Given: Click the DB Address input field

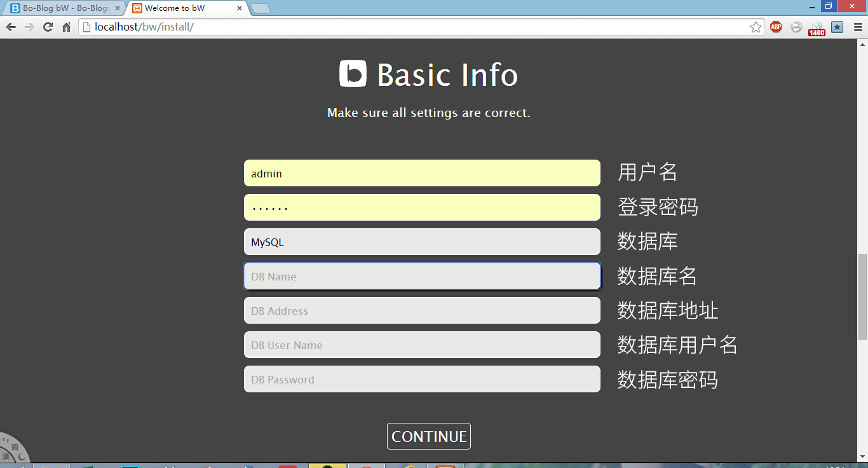Looking at the screenshot, I should tap(422, 310).
